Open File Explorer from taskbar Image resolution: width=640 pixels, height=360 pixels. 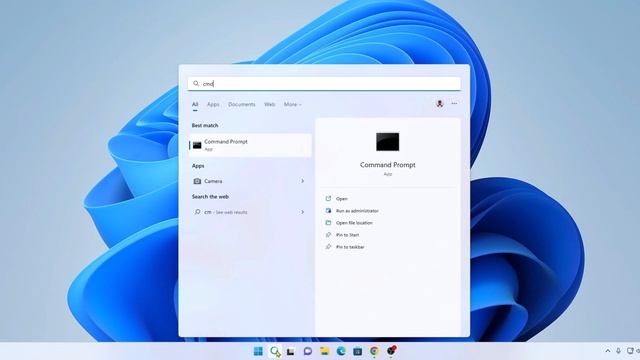coord(324,351)
